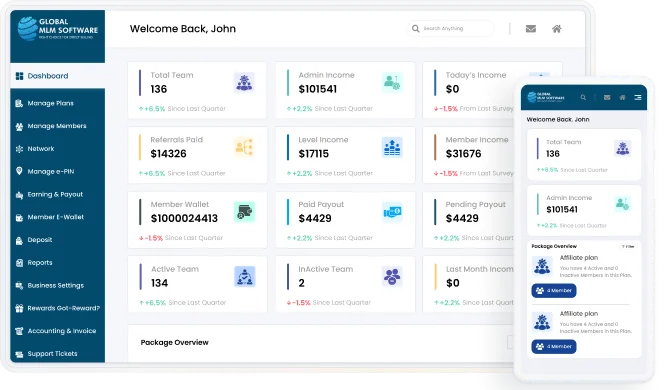Click the desktop search magnifier icon
Screen dimensions: 667x390
pos(416,28)
